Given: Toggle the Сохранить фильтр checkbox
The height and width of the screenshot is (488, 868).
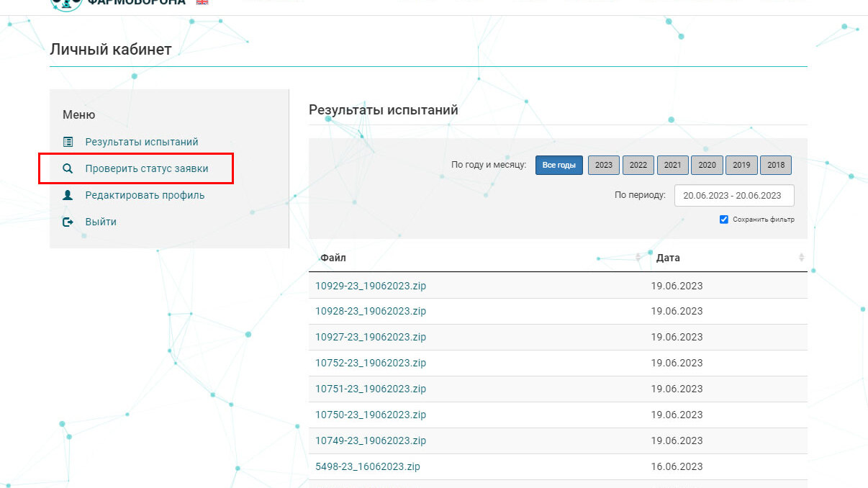Looking at the screenshot, I should tap(724, 220).
